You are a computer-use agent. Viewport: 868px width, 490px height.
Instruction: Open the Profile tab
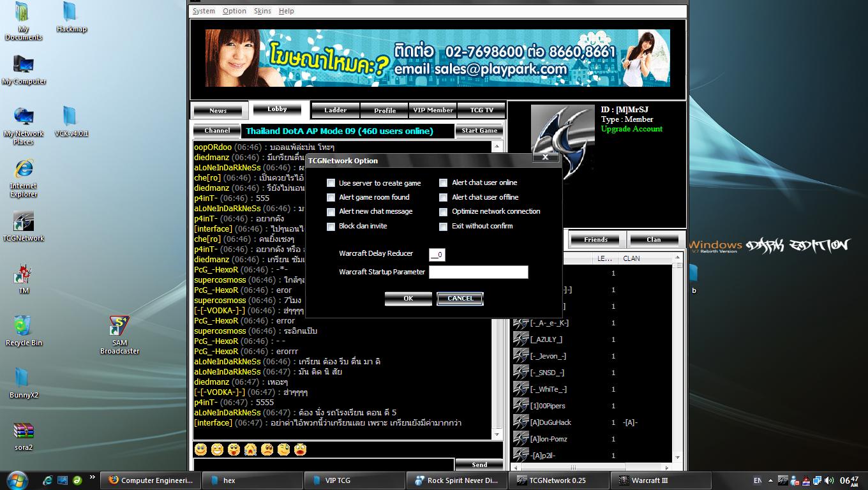tap(385, 110)
